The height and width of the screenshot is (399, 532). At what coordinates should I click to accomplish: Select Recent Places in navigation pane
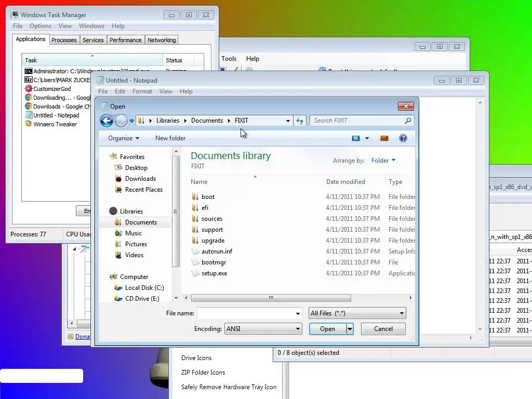[144, 189]
